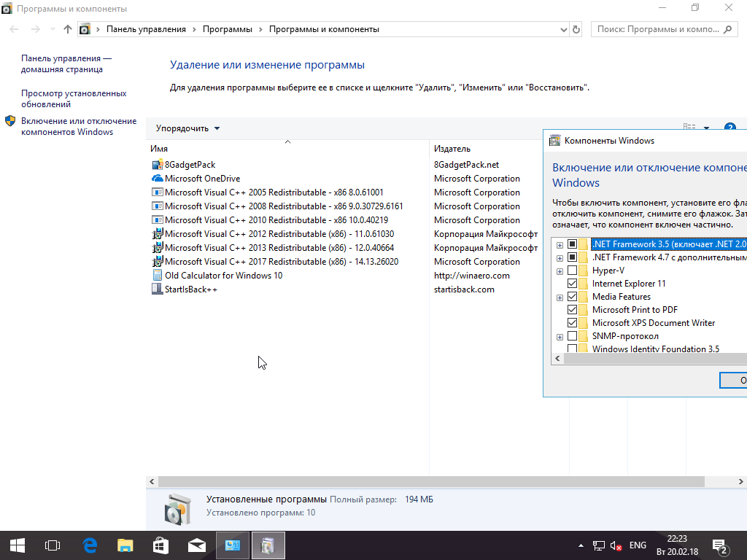The width and height of the screenshot is (747, 560).
Task: Click the shield icon beside Windows components link
Action: (x=10, y=121)
